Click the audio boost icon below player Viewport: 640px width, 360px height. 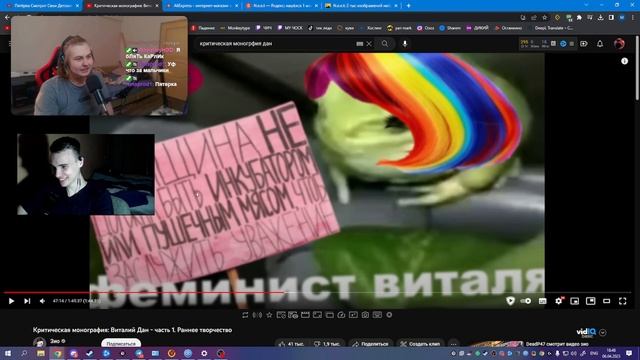tap(257, 315)
